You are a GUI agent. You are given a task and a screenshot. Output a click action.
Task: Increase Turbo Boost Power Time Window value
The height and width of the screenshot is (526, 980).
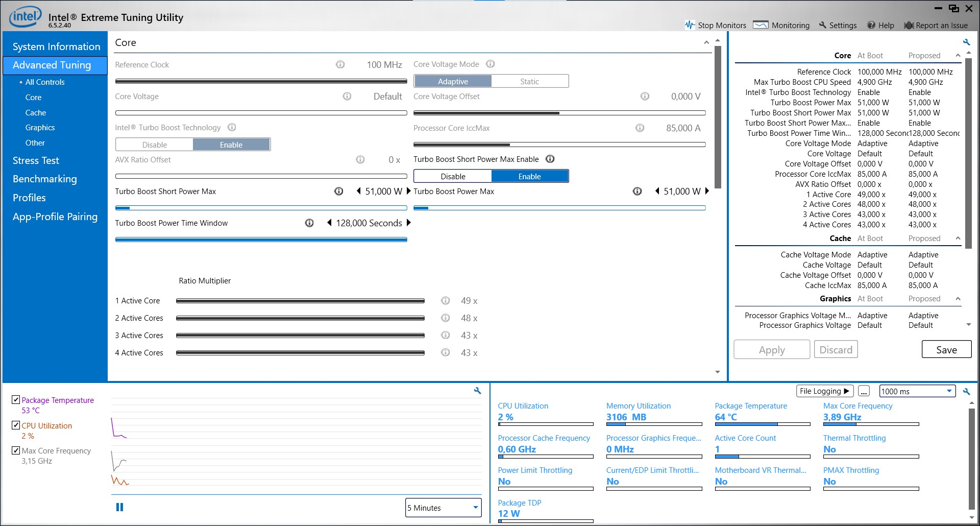408,223
